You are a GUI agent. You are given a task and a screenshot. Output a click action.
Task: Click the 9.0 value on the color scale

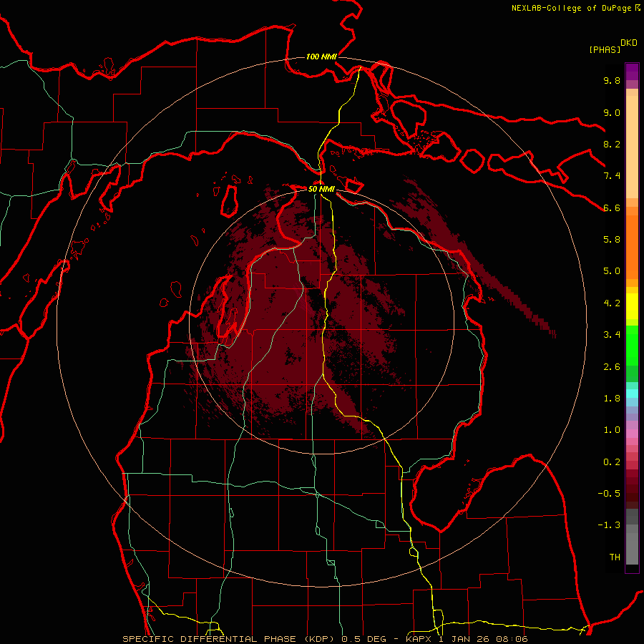coord(612,113)
